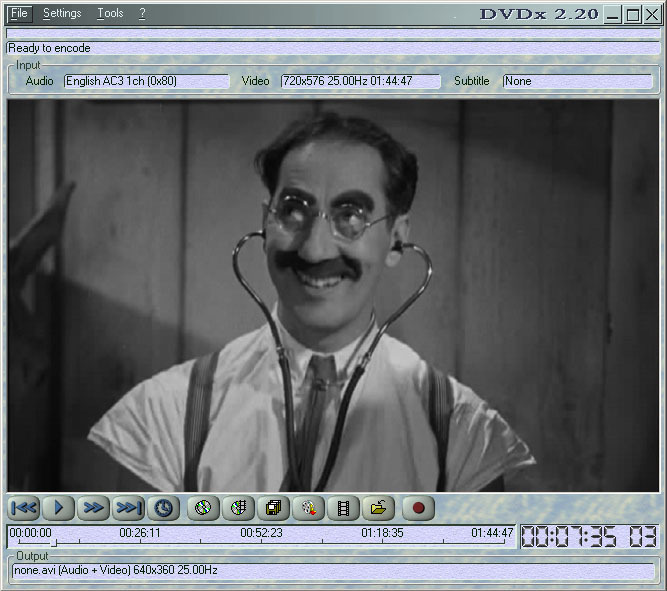Click the 00:07:35 03 time counter display

tap(590, 537)
